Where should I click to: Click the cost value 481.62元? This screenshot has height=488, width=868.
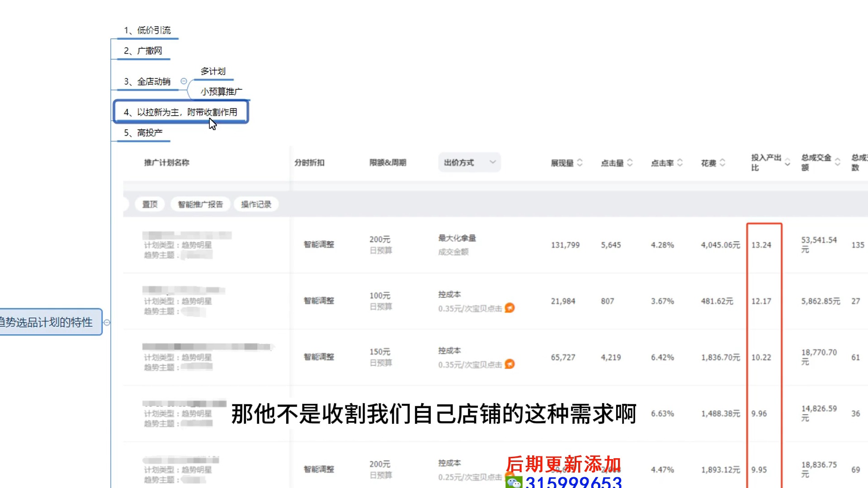[717, 301]
